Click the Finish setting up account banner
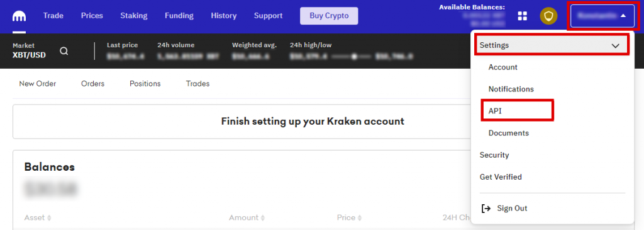644x230 pixels. click(x=241, y=122)
